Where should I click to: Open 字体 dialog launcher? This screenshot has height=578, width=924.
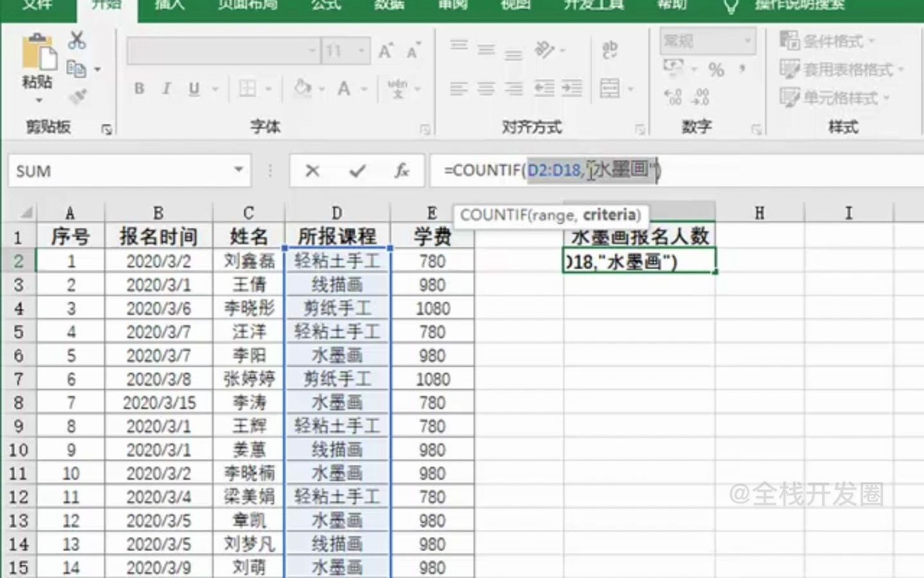tap(424, 130)
